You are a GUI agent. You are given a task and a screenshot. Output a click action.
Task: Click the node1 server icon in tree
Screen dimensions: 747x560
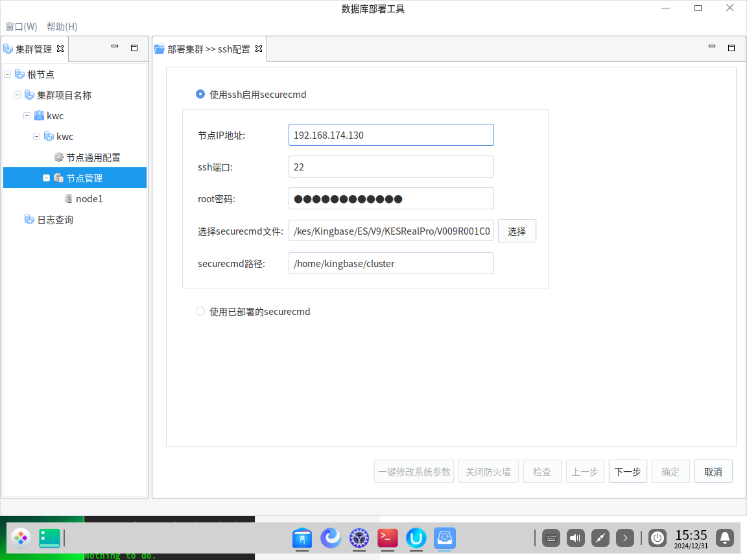coord(68,199)
